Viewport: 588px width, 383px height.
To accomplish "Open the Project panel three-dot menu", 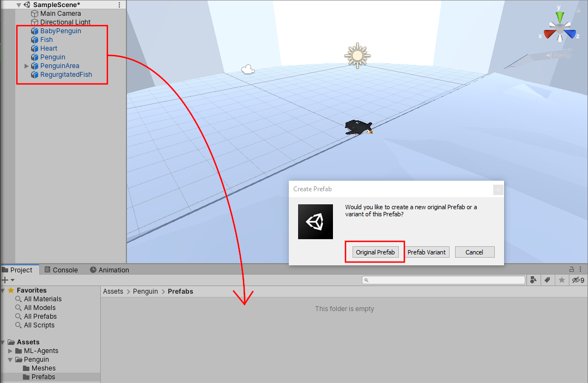I will pyautogui.click(x=579, y=270).
